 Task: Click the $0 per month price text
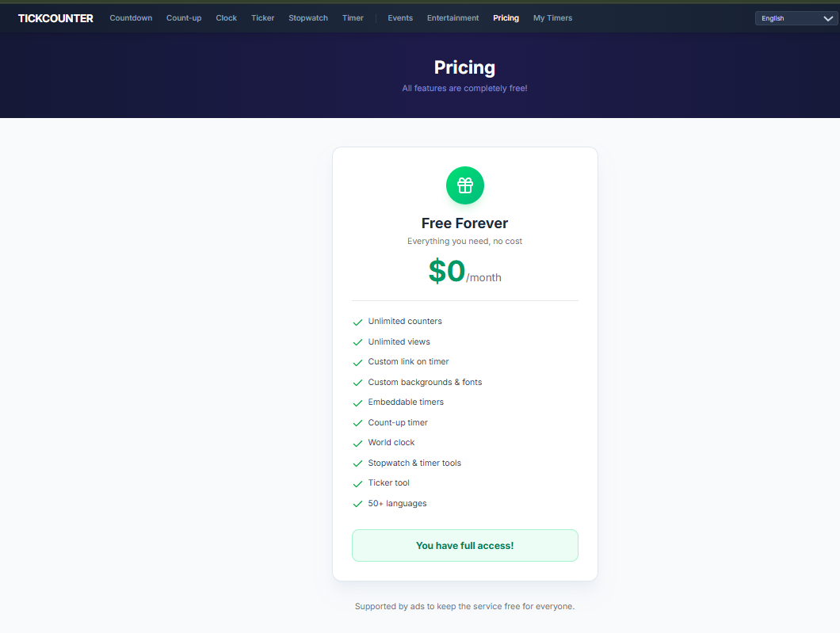(x=464, y=271)
